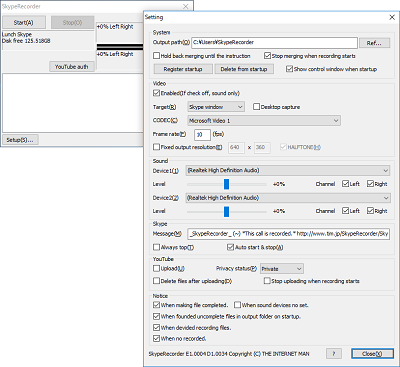Click the Register startup button

[x=183, y=69]
